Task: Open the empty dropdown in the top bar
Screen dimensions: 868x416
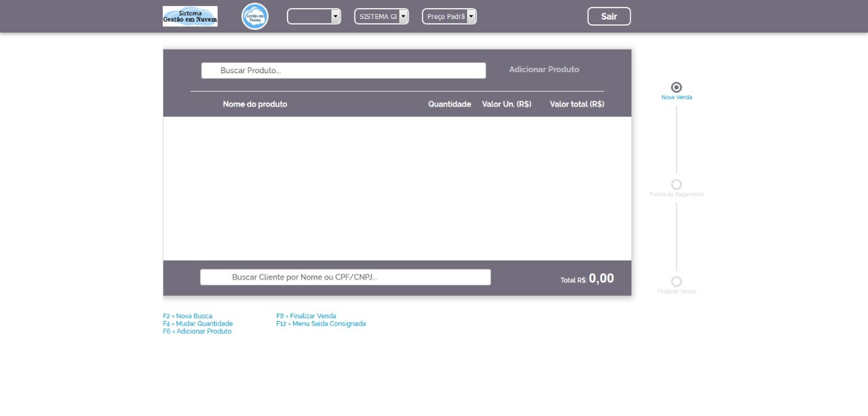Action: (x=314, y=16)
